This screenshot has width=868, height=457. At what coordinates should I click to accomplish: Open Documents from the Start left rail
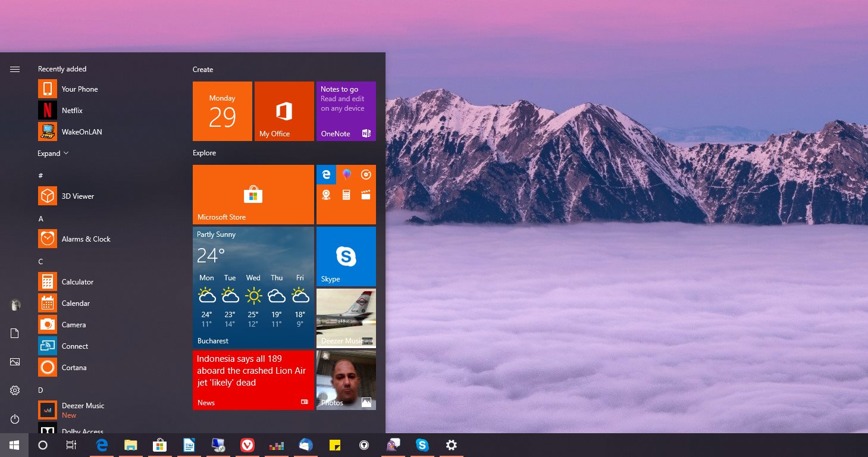[15, 334]
